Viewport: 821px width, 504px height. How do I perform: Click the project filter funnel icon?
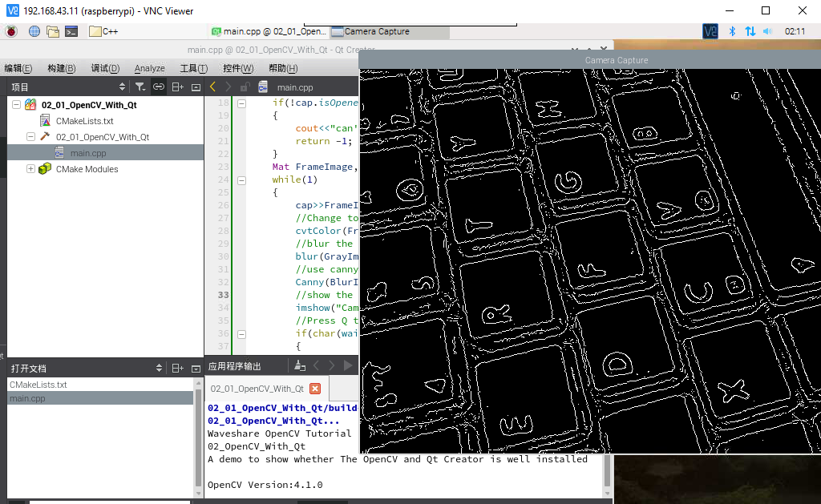point(140,87)
